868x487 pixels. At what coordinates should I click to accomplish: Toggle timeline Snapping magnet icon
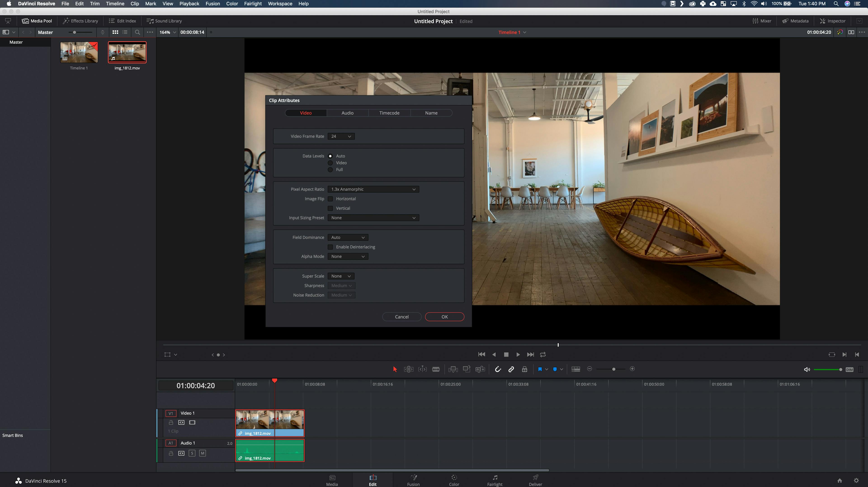click(x=498, y=369)
